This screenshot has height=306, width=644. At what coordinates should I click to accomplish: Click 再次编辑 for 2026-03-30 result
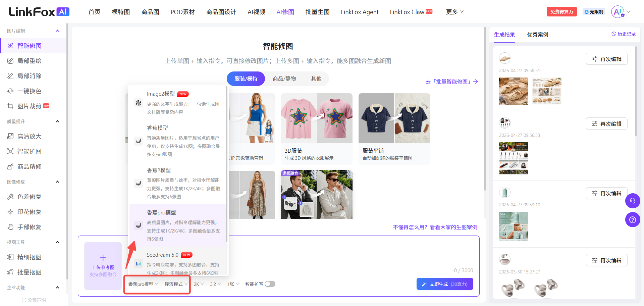(x=606, y=260)
